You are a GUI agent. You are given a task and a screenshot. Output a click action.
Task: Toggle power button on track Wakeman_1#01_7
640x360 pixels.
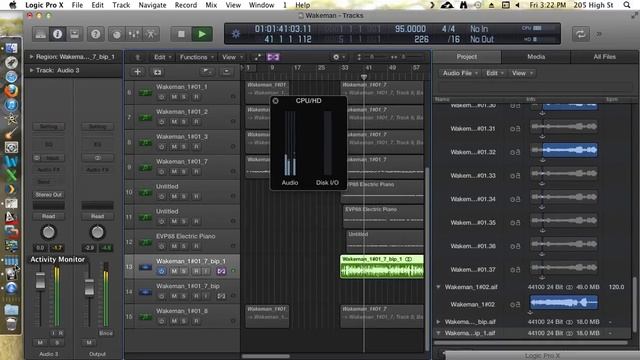tap(162, 171)
